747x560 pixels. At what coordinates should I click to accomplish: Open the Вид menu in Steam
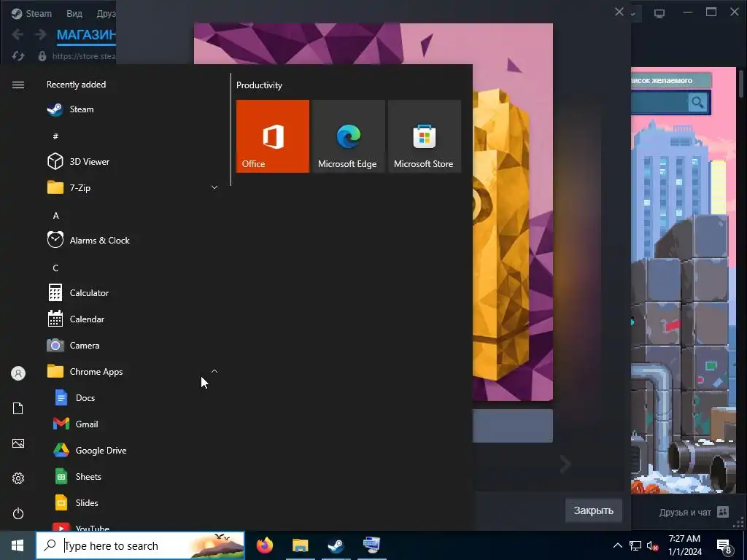(x=74, y=13)
